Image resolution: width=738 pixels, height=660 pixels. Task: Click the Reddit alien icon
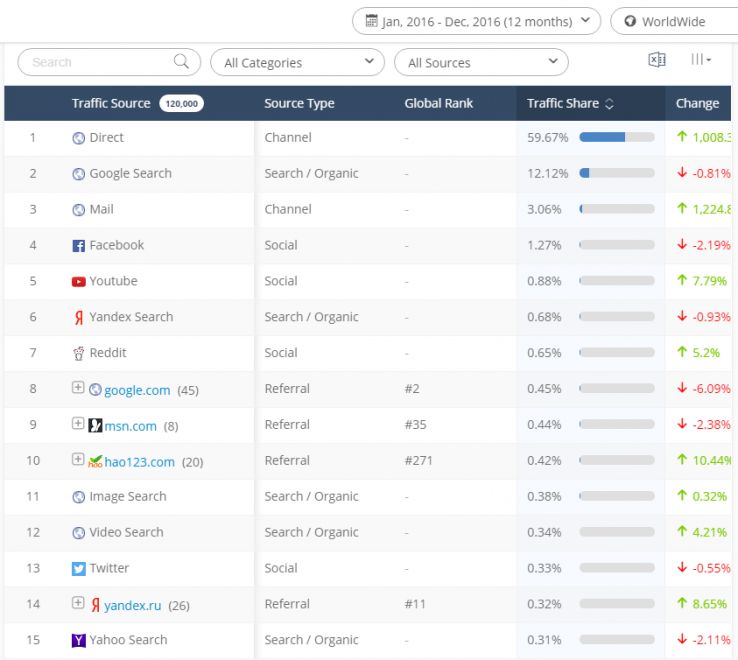(x=79, y=353)
